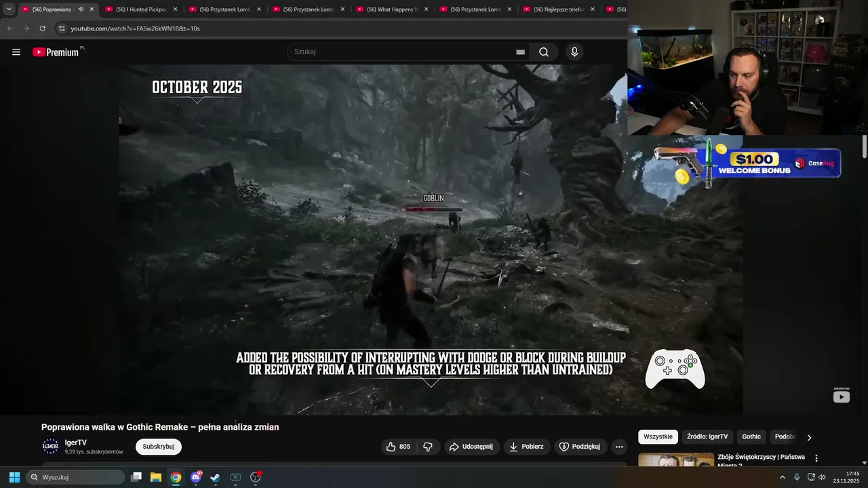Select the 'Gothic' filter chip
Viewport: 868px width, 488px height.
751,436
